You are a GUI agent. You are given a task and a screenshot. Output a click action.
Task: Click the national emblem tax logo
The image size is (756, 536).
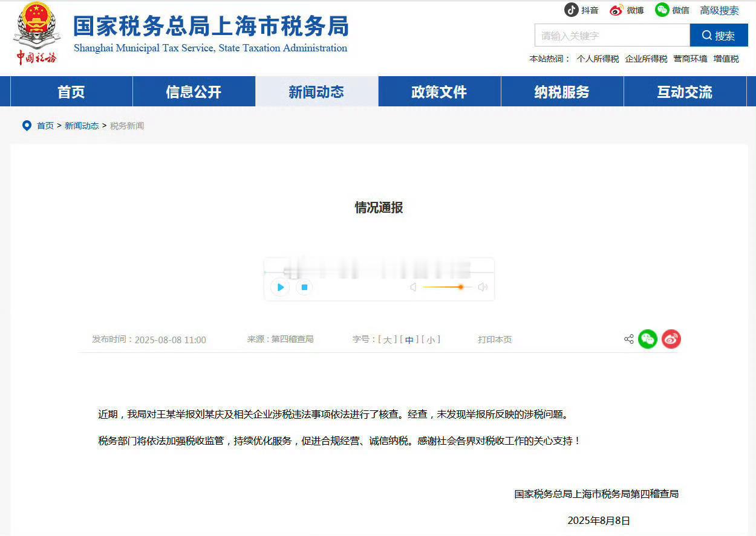(x=37, y=33)
